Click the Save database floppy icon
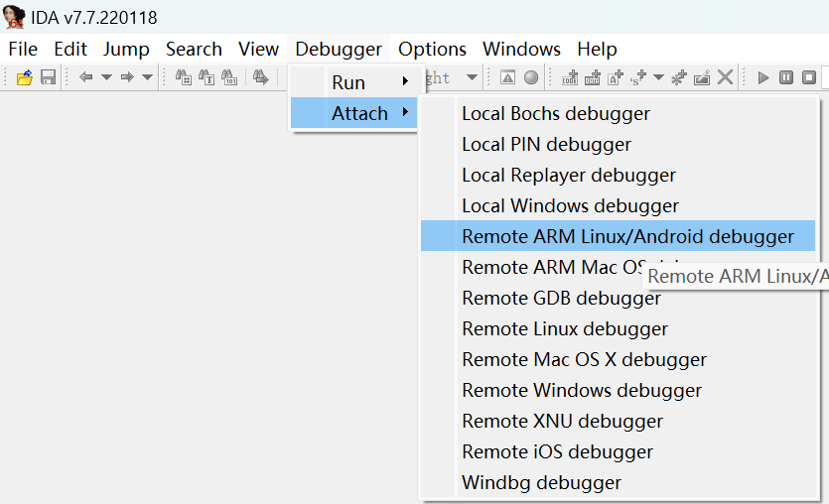This screenshot has width=829, height=504. click(48, 77)
